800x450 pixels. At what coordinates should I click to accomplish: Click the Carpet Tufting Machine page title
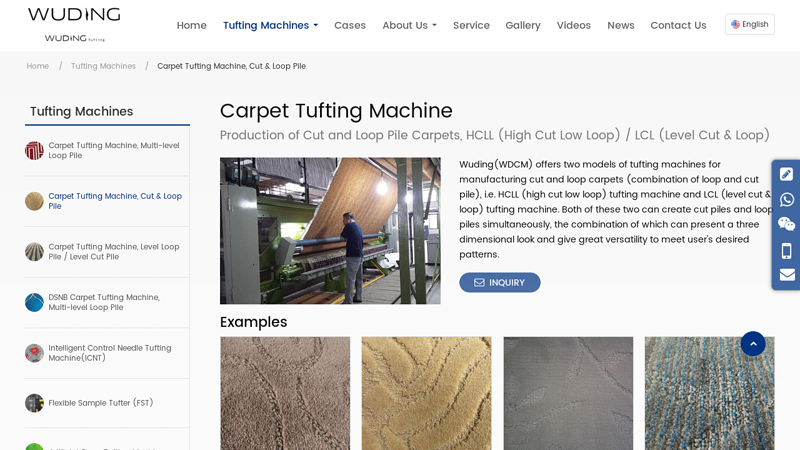point(336,111)
